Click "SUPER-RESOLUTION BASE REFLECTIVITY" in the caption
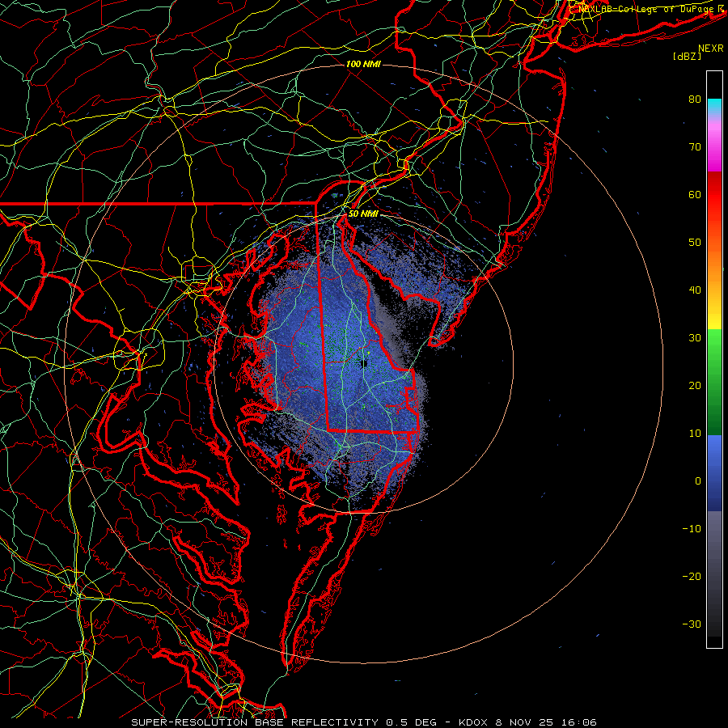728x728 pixels. (x=255, y=722)
